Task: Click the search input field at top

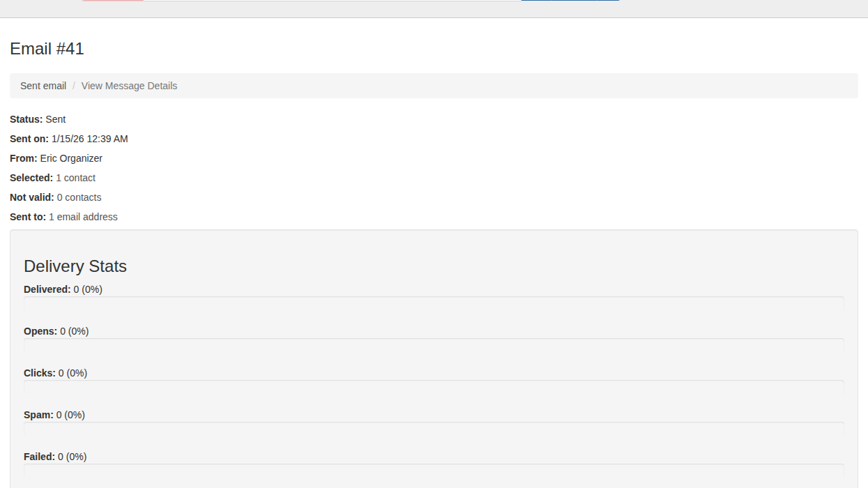Action: point(328,2)
